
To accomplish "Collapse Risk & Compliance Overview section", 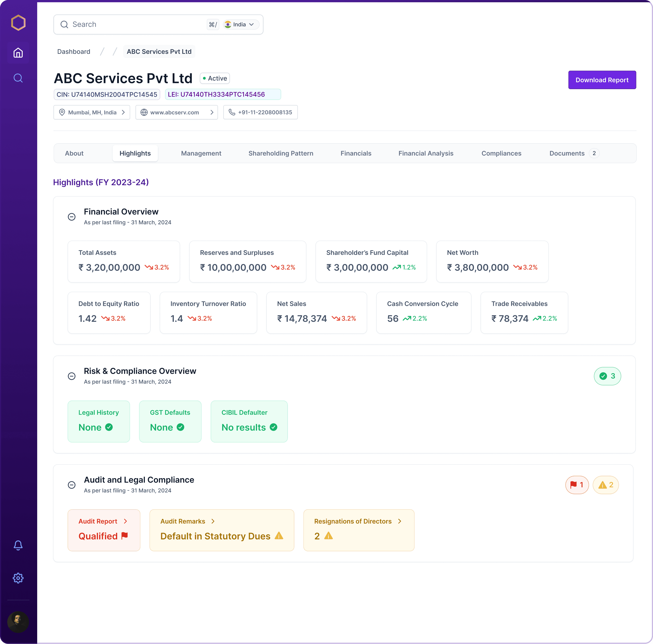I will [72, 376].
